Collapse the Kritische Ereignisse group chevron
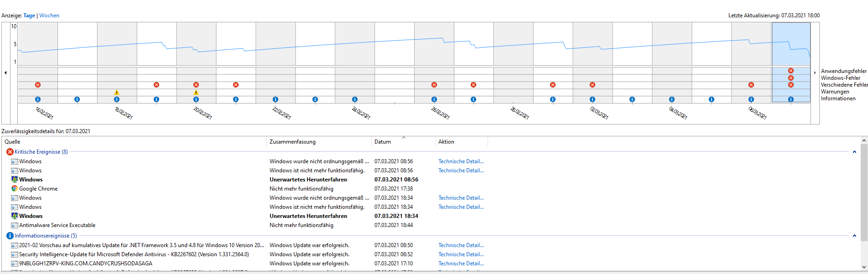 click(x=854, y=152)
